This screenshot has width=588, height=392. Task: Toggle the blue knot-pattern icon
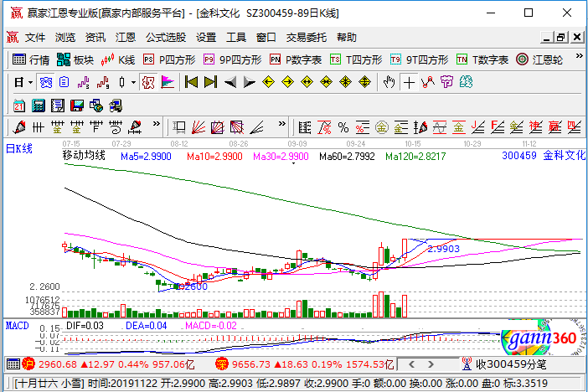coord(46,82)
